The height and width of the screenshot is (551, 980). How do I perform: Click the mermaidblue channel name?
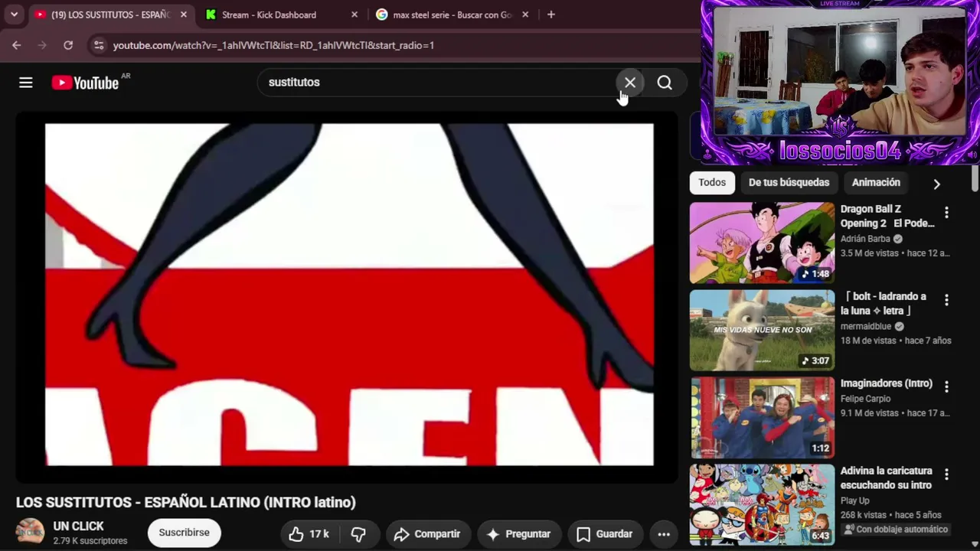click(x=866, y=326)
